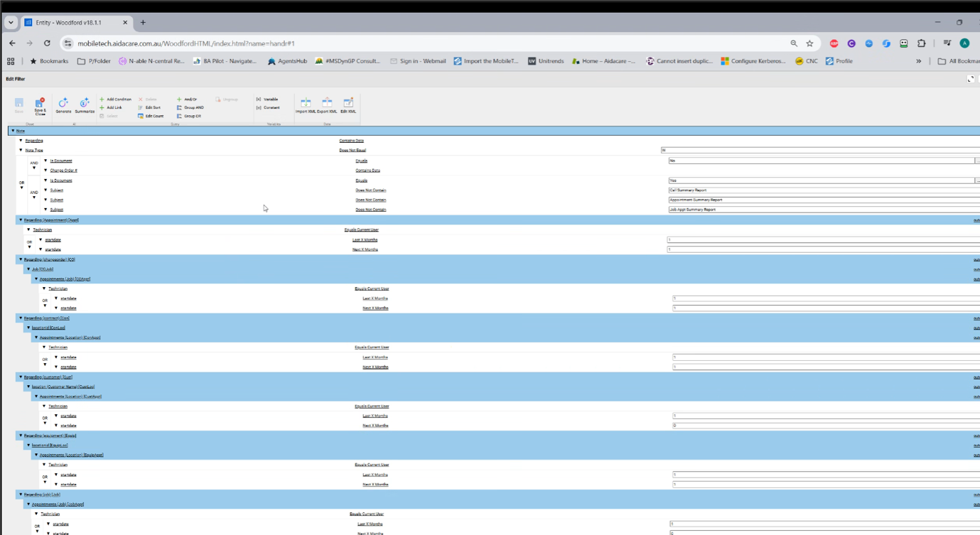Screen dimensions: 980x535
Task: Click Contains Data operator on the Regarding row
Action: (x=352, y=141)
